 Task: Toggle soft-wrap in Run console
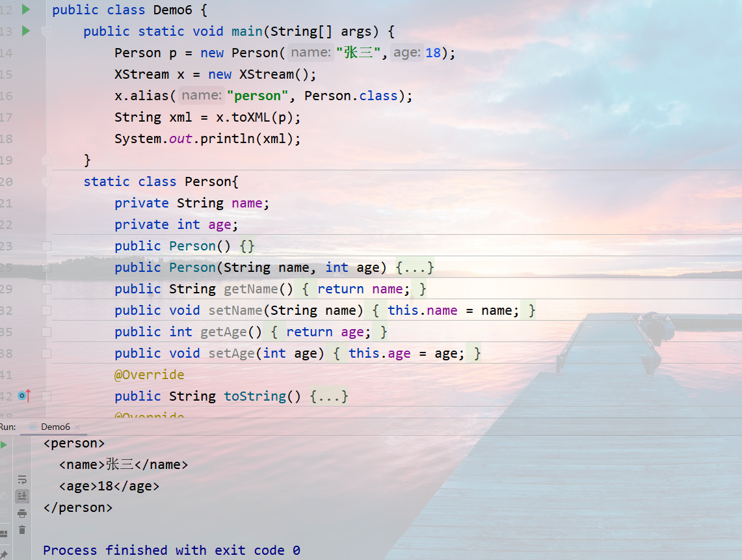(22, 479)
